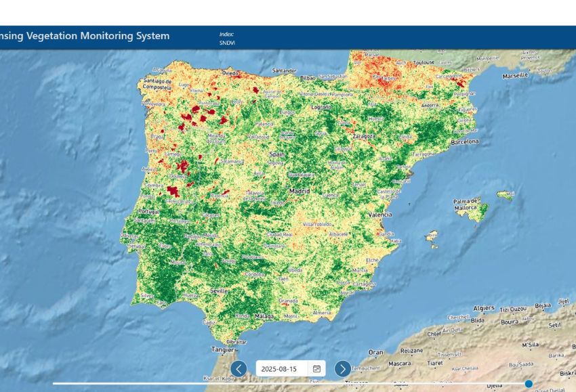
Task: Click the Granada map label
Action: click(289, 301)
